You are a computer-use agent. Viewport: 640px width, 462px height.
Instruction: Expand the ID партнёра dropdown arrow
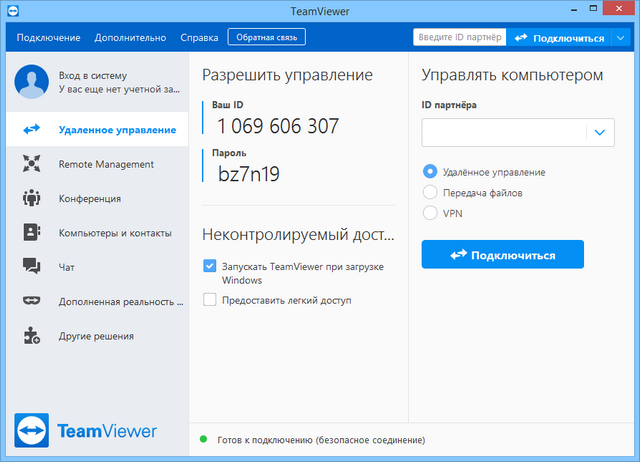599,132
